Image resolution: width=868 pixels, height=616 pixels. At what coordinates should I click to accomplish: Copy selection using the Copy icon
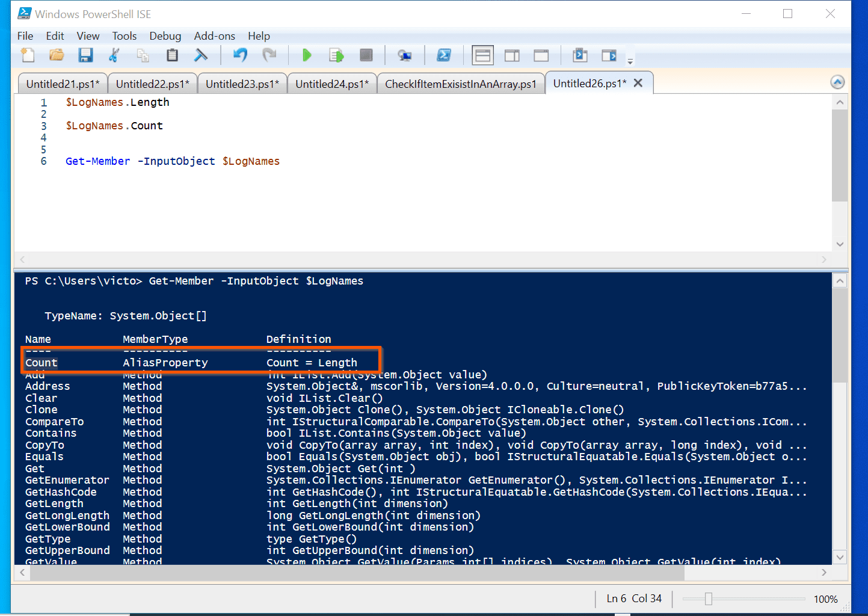(x=143, y=55)
